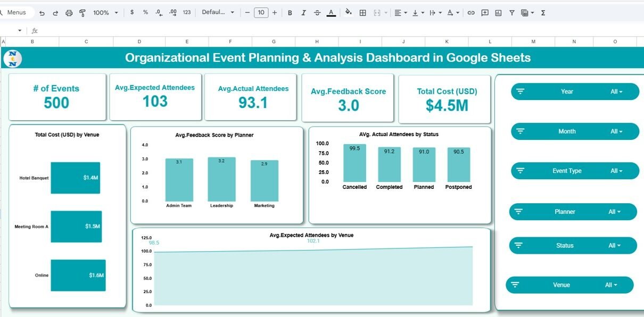This screenshot has width=644, height=317.
Task: Toggle strikethrough formatting
Action: click(x=317, y=13)
